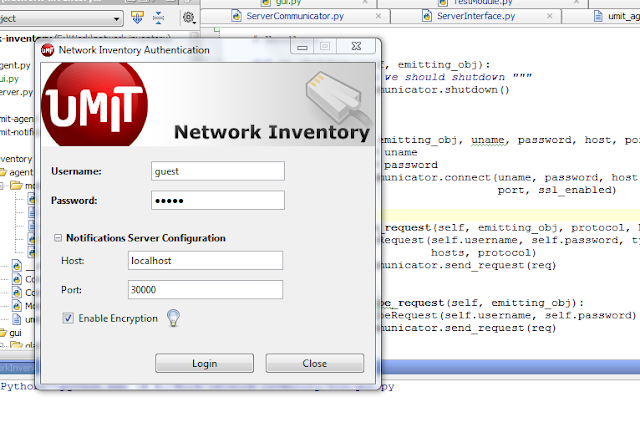Click the 'hosts, protocol)' line in the editor
The width and height of the screenshot is (640, 448).
coord(483,253)
